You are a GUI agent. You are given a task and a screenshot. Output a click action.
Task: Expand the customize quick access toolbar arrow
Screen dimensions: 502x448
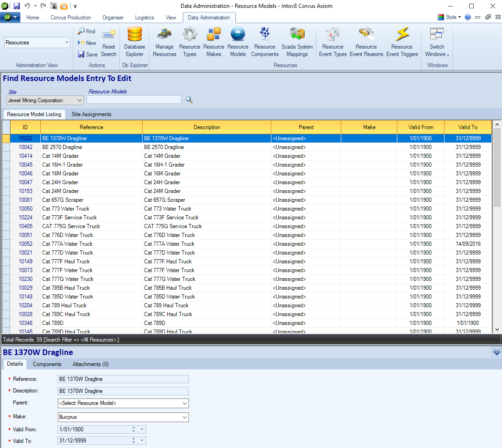tap(75, 6)
